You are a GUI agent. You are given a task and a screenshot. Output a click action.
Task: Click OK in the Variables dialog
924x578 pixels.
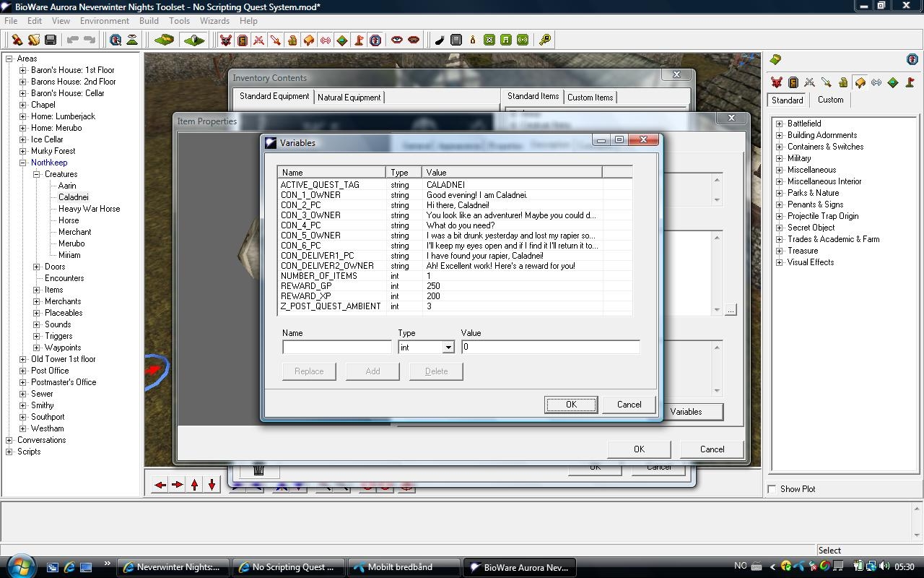coord(570,405)
